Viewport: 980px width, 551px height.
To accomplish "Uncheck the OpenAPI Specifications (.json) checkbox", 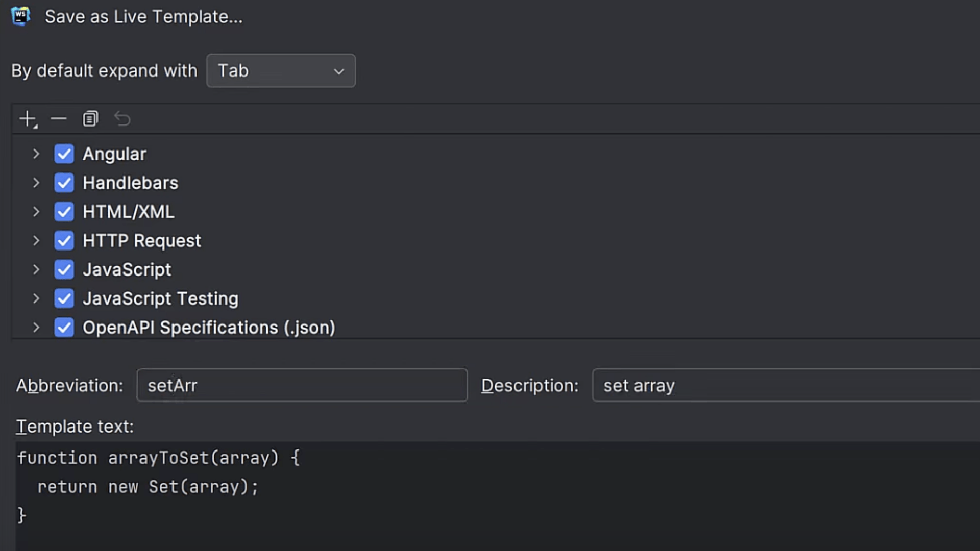I will (x=64, y=328).
